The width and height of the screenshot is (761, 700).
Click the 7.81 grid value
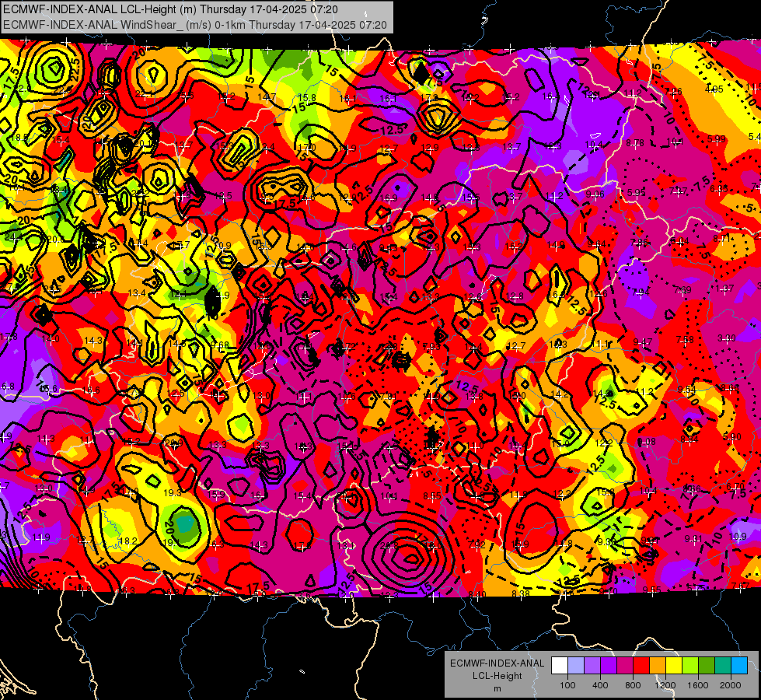click(x=388, y=397)
